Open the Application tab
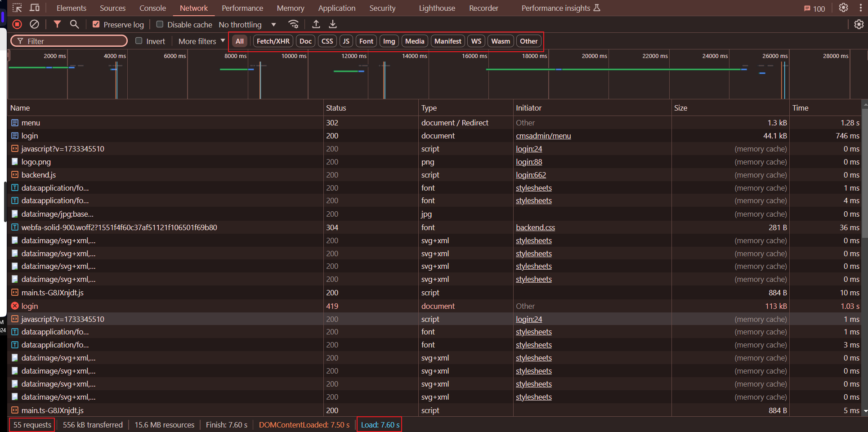 [x=337, y=8]
